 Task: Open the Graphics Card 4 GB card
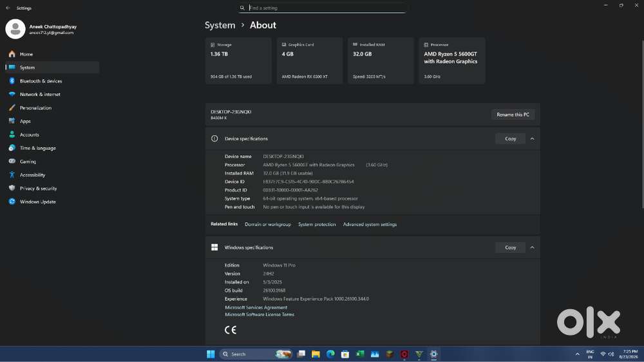click(x=310, y=61)
